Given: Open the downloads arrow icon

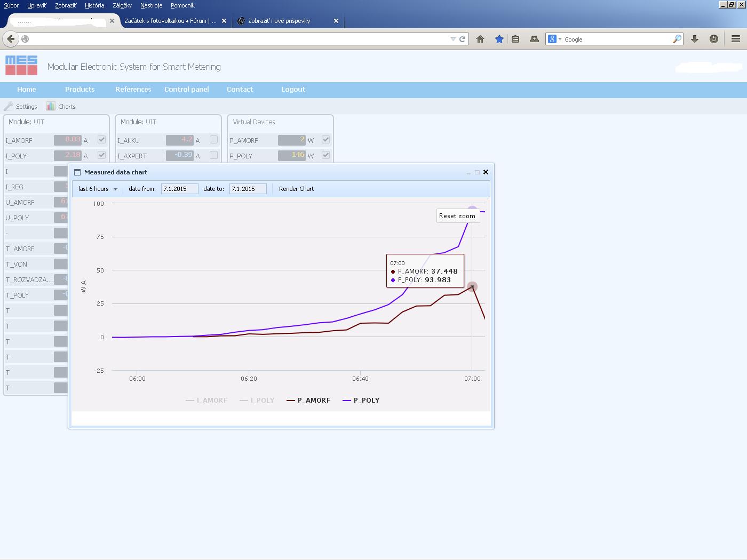Looking at the screenshot, I should [695, 39].
